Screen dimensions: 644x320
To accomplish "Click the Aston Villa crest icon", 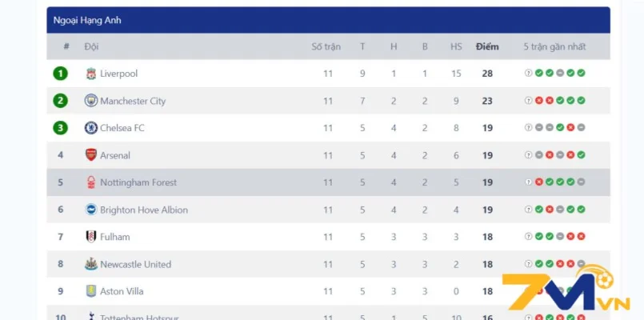I will (91, 291).
